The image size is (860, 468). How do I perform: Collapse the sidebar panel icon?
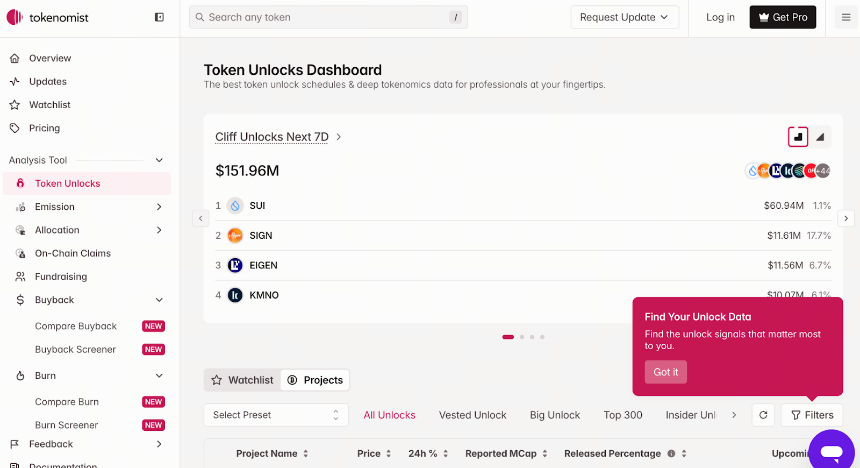pyautogui.click(x=159, y=18)
